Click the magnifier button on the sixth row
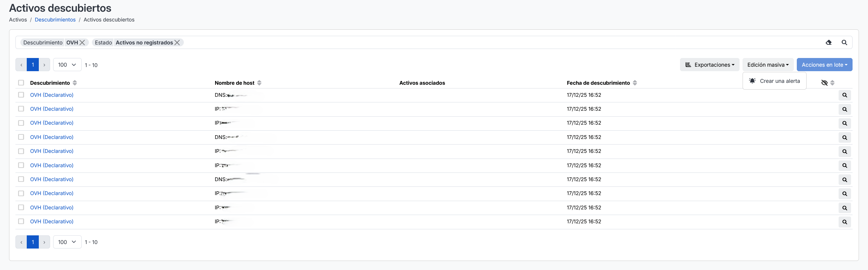This screenshot has height=270, width=868. tap(845, 166)
